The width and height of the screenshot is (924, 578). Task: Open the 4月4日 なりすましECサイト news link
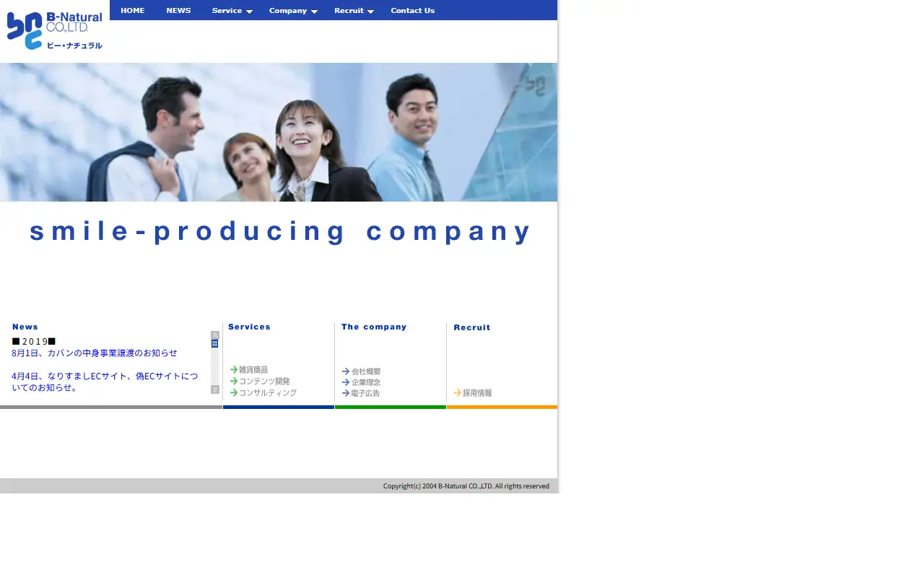[105, 382]
